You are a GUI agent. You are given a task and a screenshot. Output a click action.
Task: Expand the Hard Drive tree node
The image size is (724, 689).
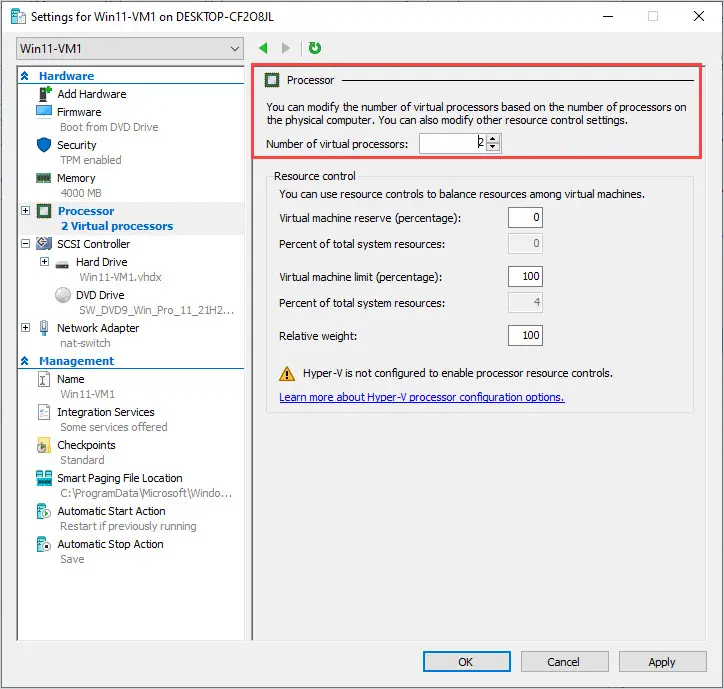point(44,261)
